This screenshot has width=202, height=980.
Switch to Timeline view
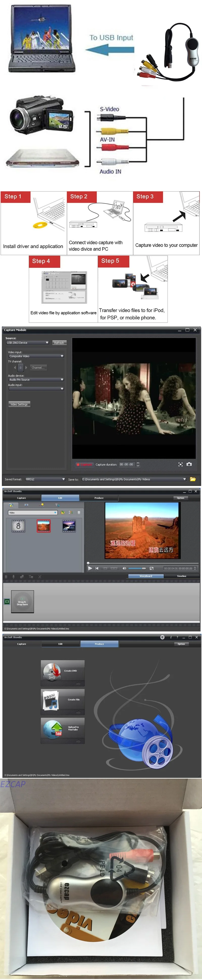tap(182, 576)
